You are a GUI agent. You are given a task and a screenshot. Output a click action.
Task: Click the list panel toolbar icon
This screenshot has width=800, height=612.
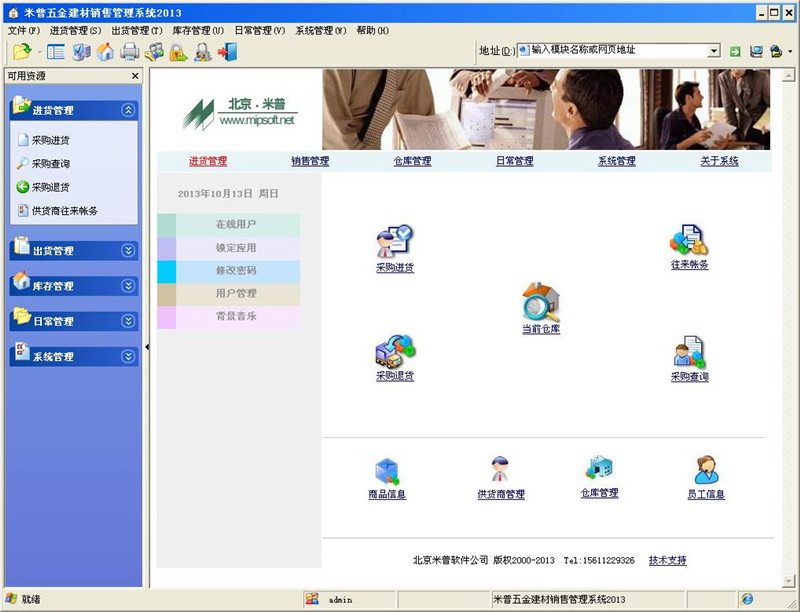coord(56,52)
